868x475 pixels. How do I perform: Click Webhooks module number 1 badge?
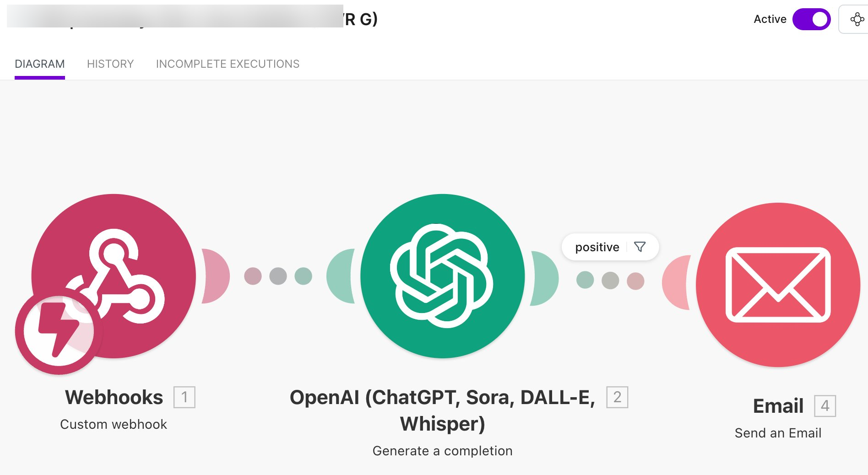click(184, 397)
